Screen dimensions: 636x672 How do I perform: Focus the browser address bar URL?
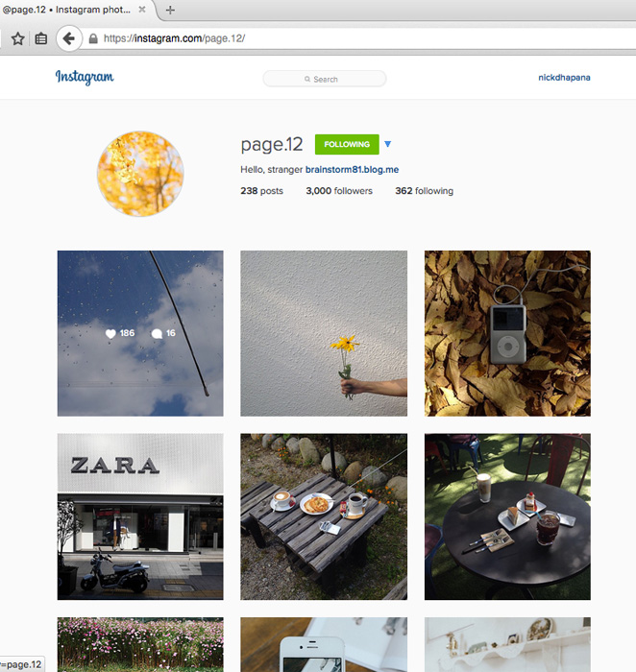point(175,38)
